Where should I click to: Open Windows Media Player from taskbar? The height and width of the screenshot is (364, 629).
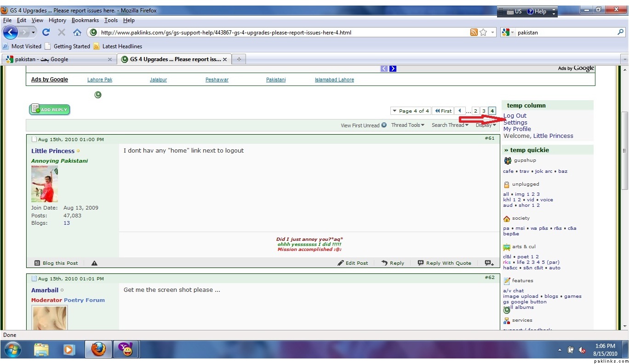pyautogui.click(x=69, y=350)
